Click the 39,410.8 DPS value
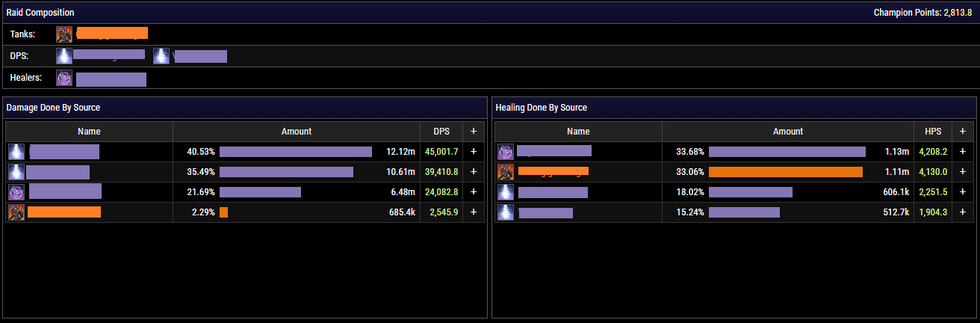This screenshot has width=980, height=323. 441,172
